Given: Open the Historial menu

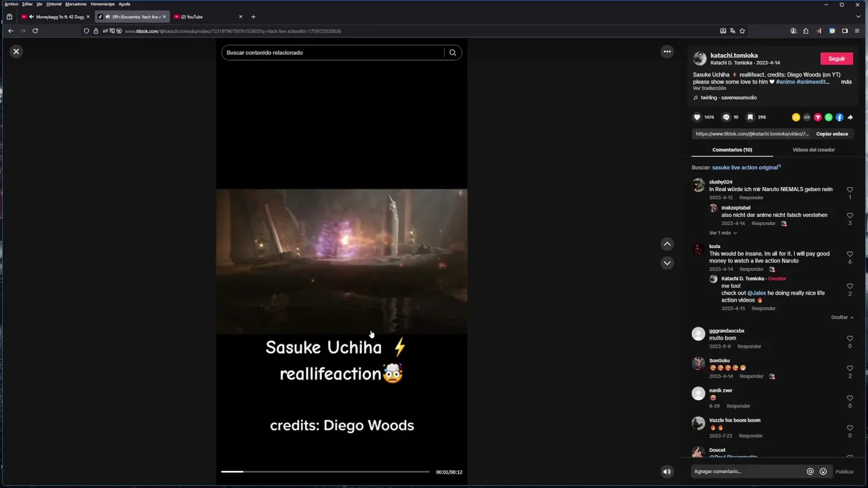Looking at the screenshot, I should click(x=54, y=4).
